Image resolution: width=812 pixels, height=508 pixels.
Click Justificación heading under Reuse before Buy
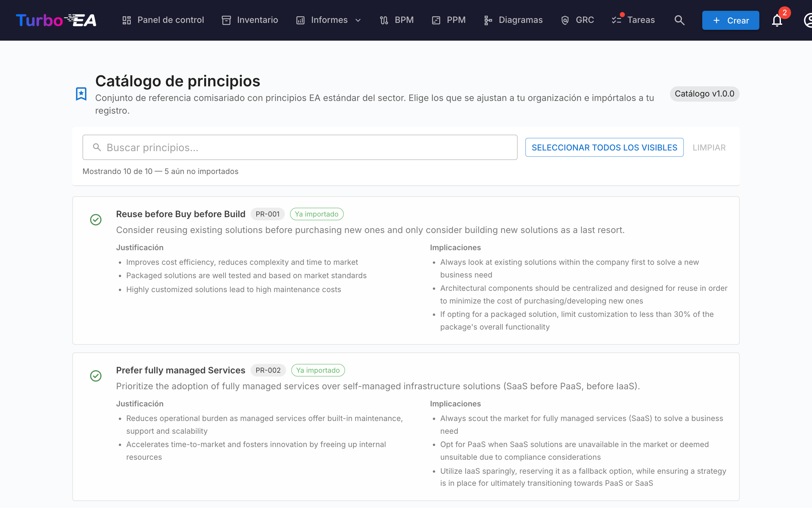click(x=140, y=248)
